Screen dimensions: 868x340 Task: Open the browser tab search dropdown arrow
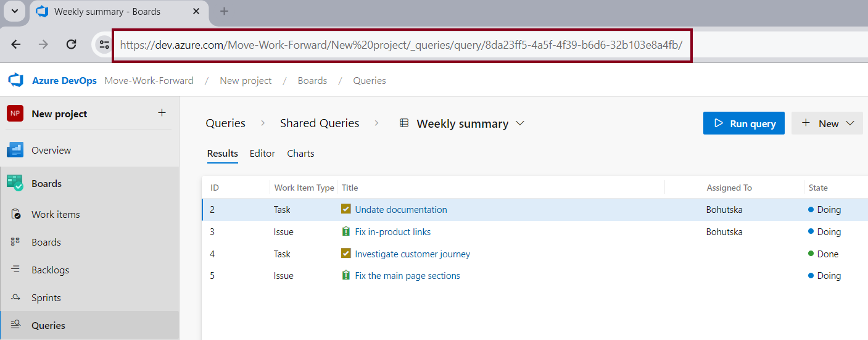[14, 11]
